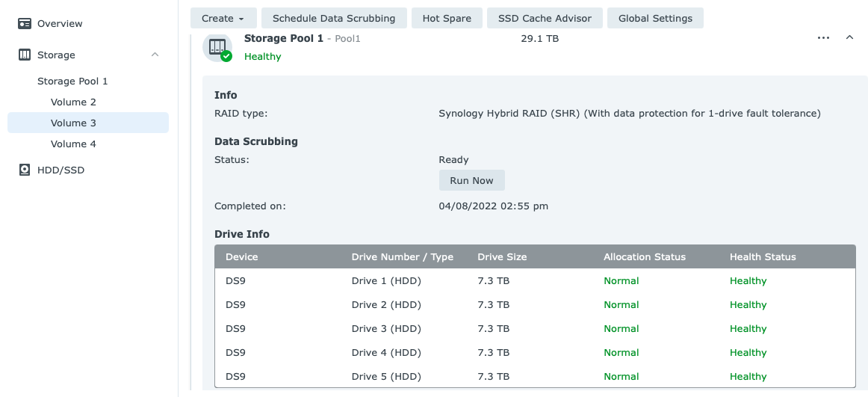Open the three-dot more options menu
This screenshot has height=397, width=868.
(x=823, y=38)
